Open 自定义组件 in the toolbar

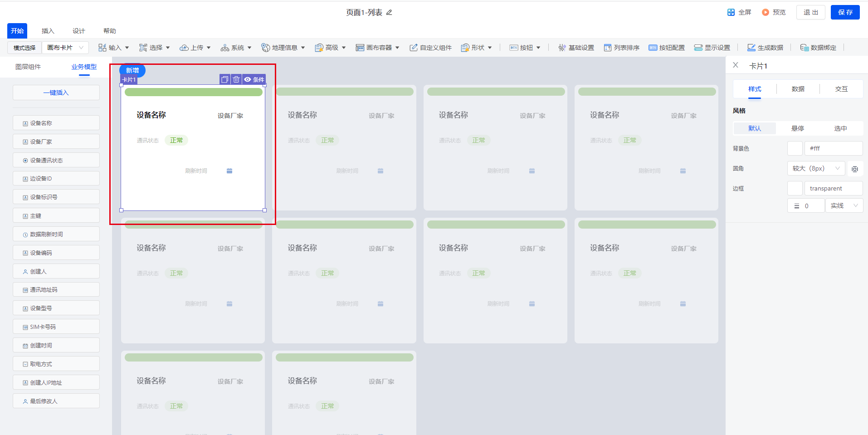tap(431, 48)
